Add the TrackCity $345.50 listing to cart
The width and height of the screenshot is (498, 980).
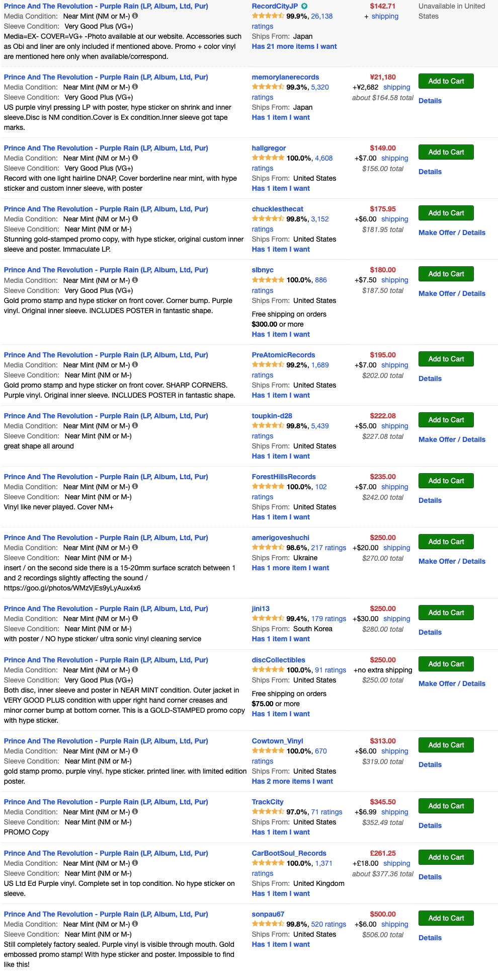(x=446, y=806)
